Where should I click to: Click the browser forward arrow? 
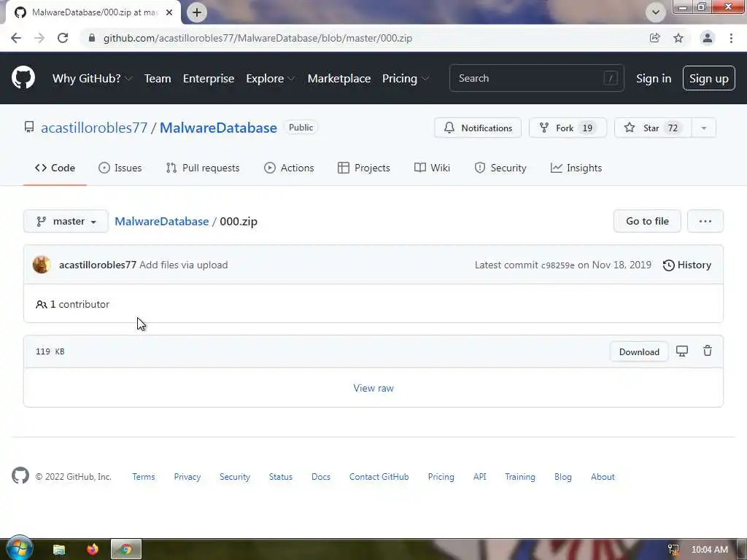[x=39, y=38]
